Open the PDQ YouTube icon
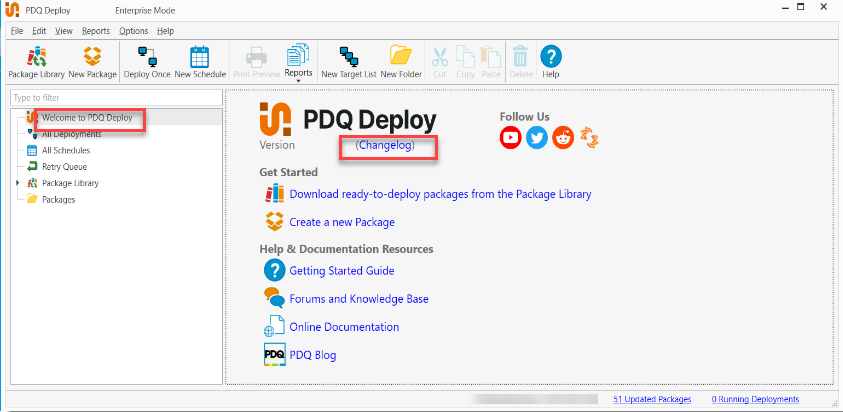Image resolution: width=843 pixels, height=412 pixels. pyautogui.click(x=511, y=138)
